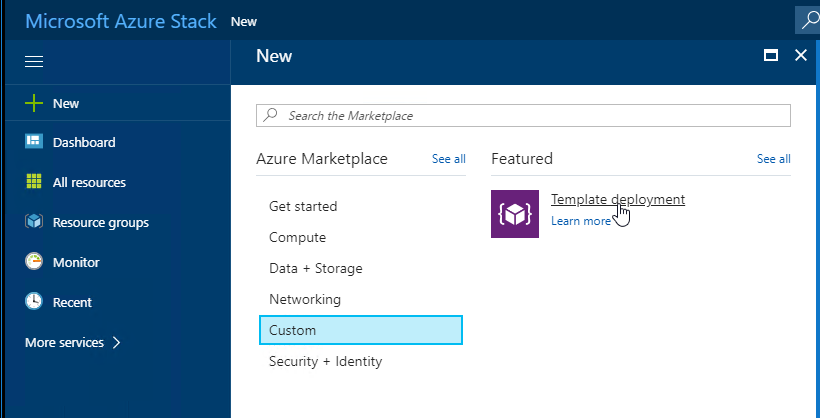
Task: Close the New blade
Action: click(x=800, y=56)
